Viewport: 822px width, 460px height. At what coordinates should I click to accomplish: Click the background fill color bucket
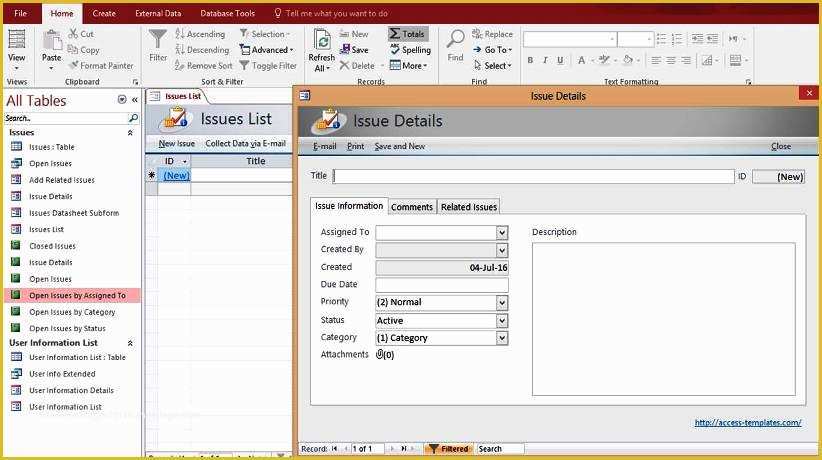627,60
